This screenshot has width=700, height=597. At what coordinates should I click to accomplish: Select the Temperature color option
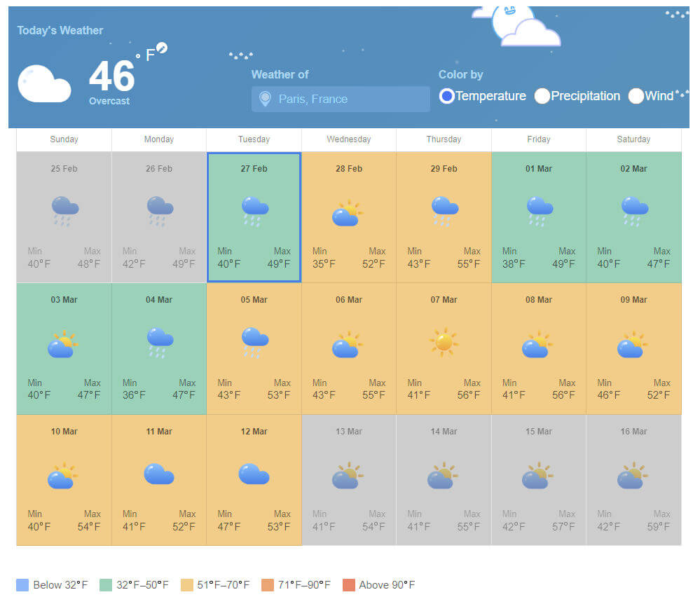coord(446,97)
